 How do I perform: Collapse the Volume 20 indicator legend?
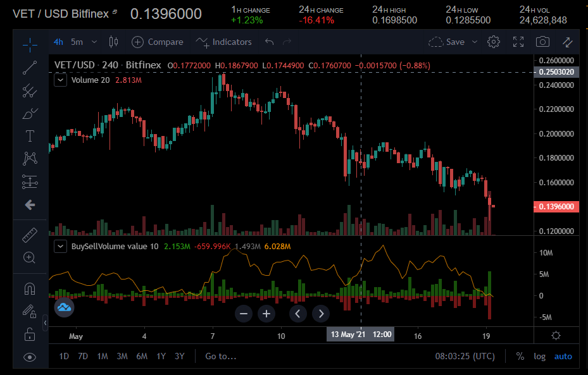point(60,80)
